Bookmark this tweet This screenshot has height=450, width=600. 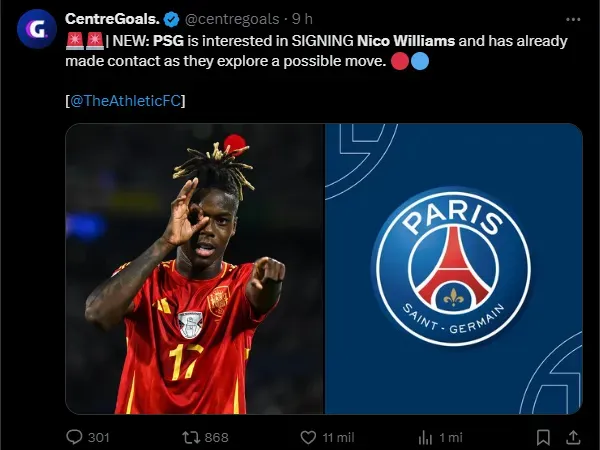coord(543,437)
